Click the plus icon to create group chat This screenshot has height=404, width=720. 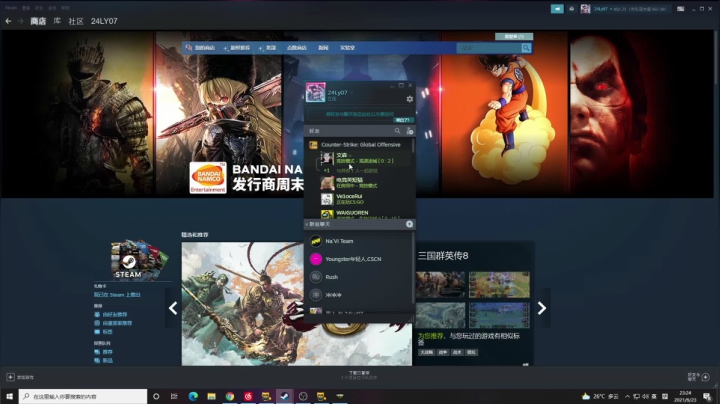click(409, 224)
